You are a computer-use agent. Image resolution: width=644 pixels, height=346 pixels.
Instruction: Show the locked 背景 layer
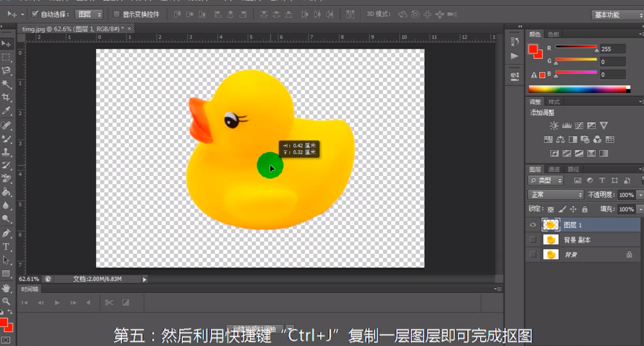click(x=533, y=254)
